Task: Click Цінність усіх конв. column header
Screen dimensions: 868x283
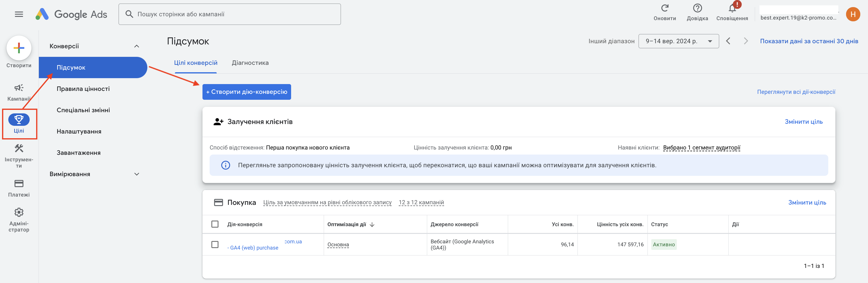Action: (x=620, y=224)
